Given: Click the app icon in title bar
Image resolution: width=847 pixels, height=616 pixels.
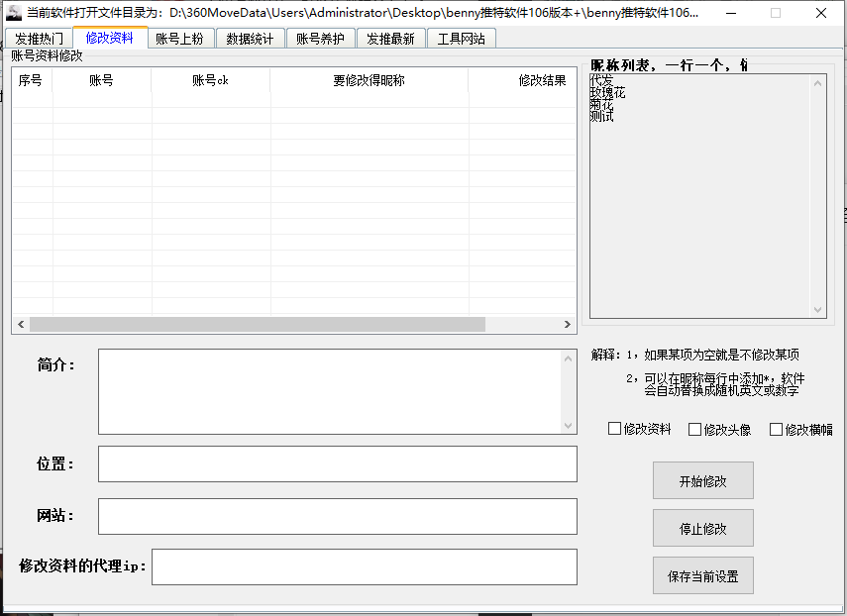Looking at the screenshot, I should 14,13.
